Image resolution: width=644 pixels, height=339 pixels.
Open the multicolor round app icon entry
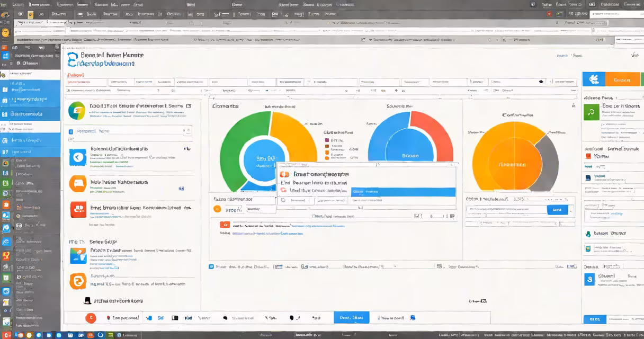click(x=77, y=111)
